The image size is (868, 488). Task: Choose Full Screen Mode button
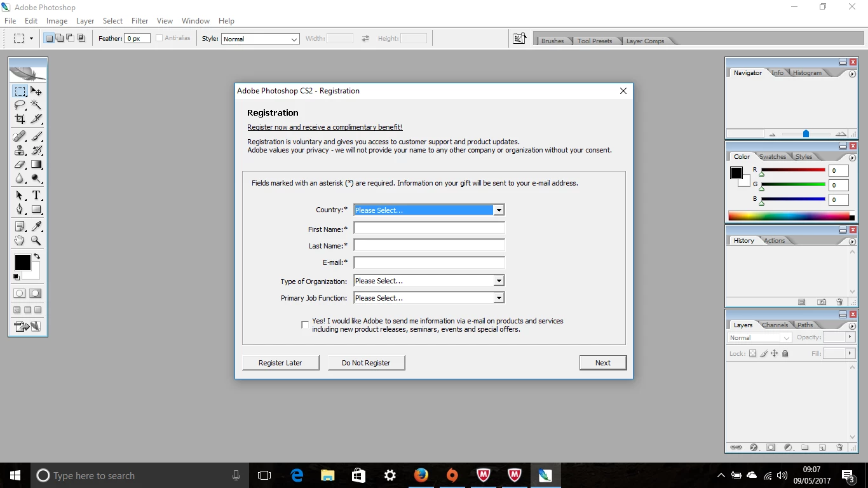pyautogui.click(x=37, y=310)
